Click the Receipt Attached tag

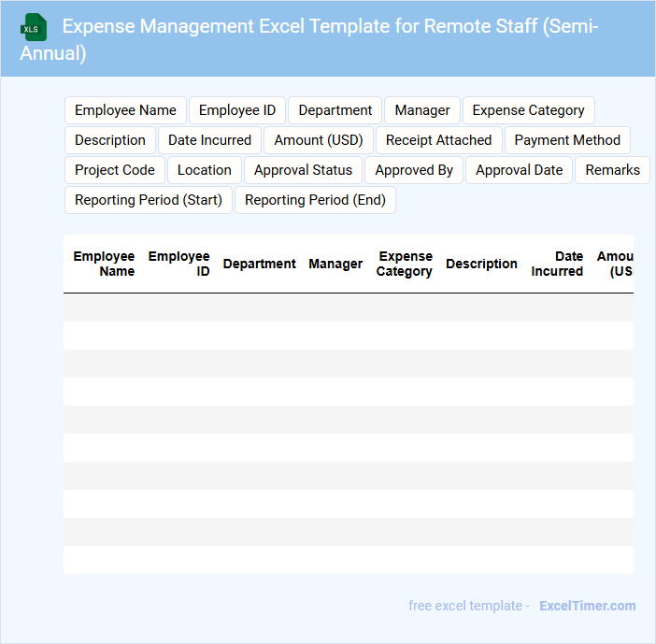click(438, 140)
